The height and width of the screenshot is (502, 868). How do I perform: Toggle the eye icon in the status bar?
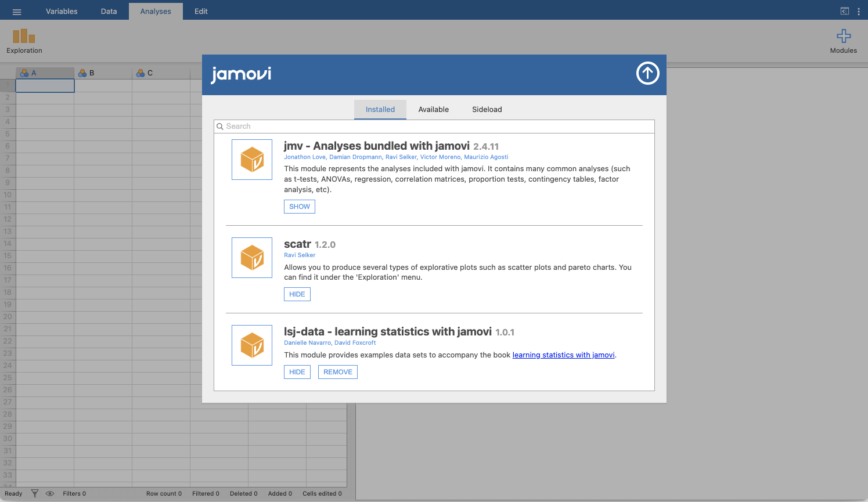pos(50,494)
